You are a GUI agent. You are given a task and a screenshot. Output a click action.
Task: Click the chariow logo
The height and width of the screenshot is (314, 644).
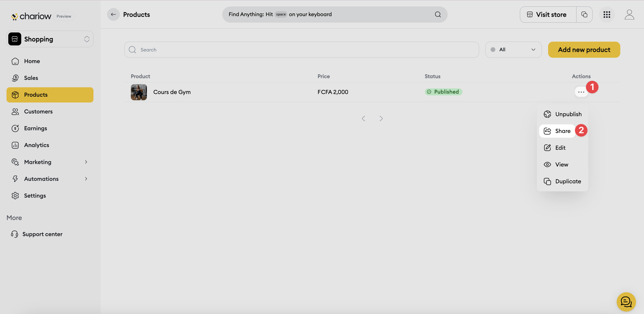(31, 16)
